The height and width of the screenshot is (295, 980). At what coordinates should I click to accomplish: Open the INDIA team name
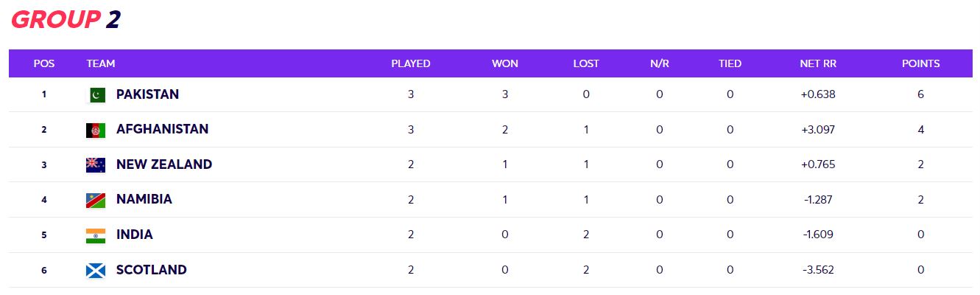[x=135, y=235]
